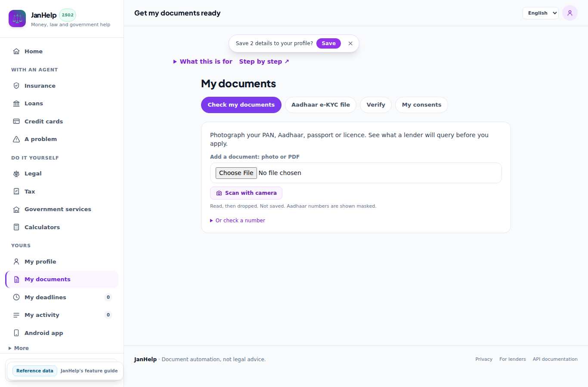Click the My activity count badge
588x387 pixels.
(108, 315)
